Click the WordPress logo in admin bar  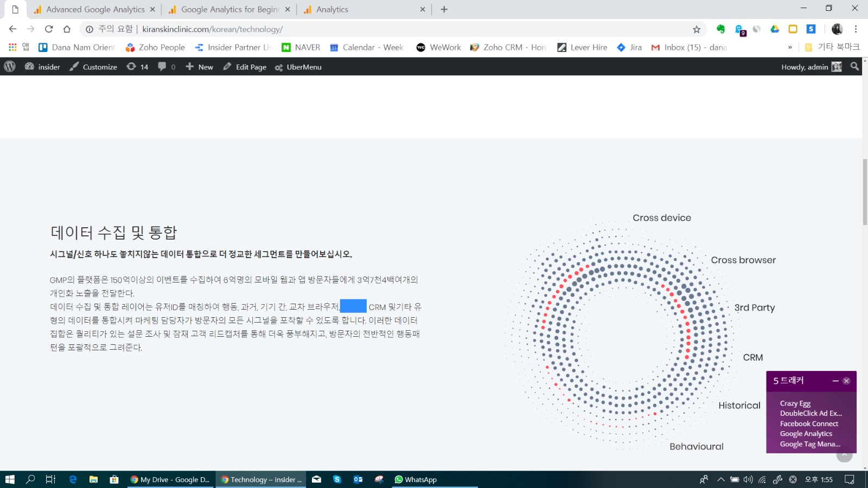10,67
